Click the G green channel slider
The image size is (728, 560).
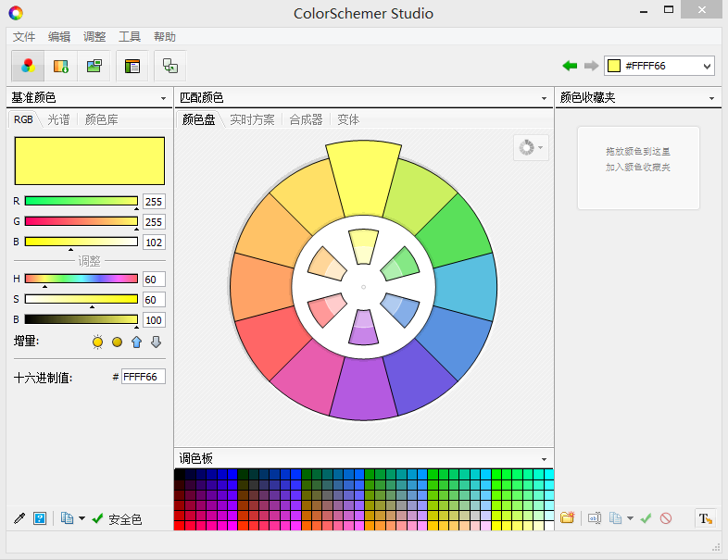coord(82,221)
